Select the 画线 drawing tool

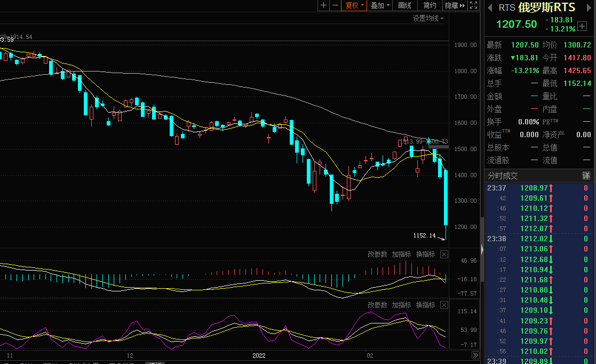coord(405,5)
